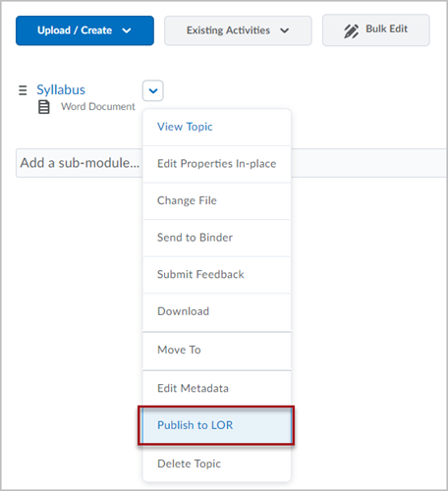Toggle the Syllabus context menu chevron
Screen dimensions: 448x491
click(153, 90)
